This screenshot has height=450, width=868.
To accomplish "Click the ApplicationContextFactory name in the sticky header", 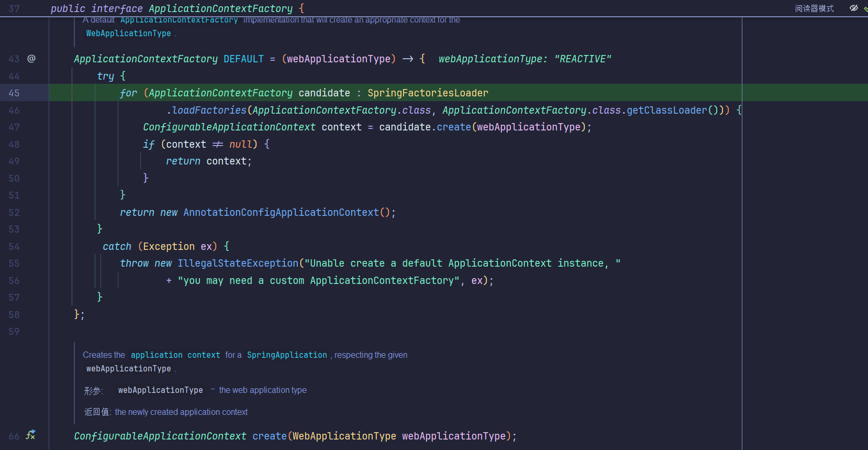I will tap(220, 9).
